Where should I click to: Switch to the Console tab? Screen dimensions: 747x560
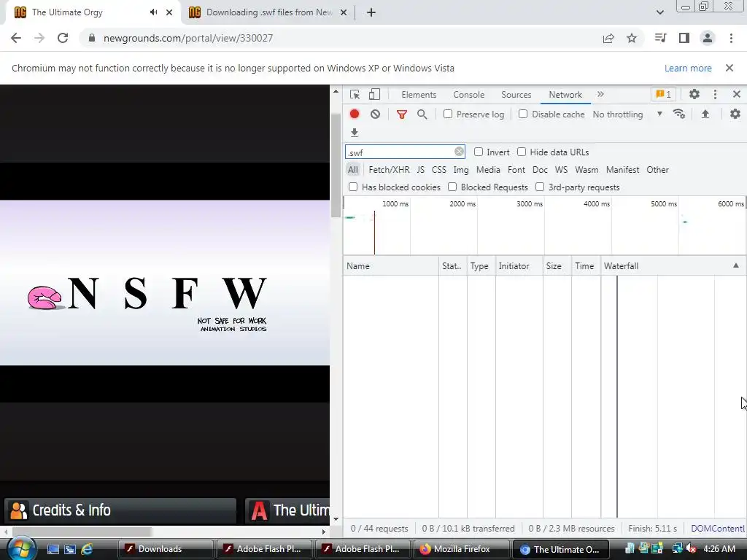point(469,95)
